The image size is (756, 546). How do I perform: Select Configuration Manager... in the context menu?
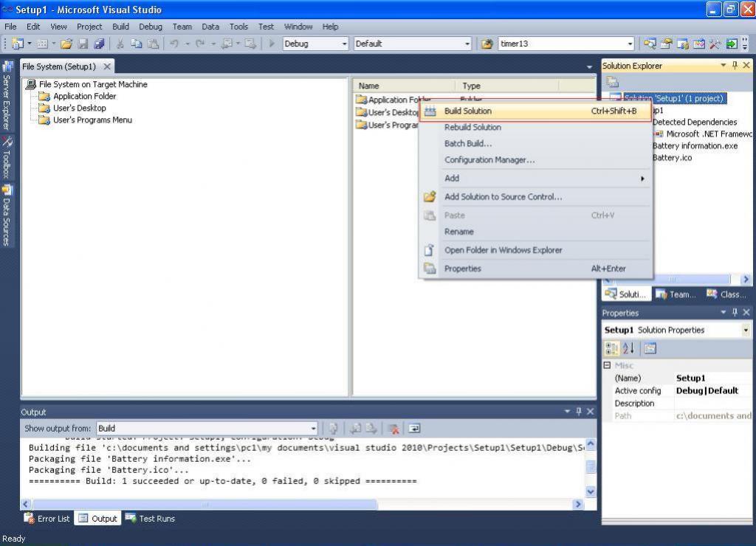pos(536,160)
